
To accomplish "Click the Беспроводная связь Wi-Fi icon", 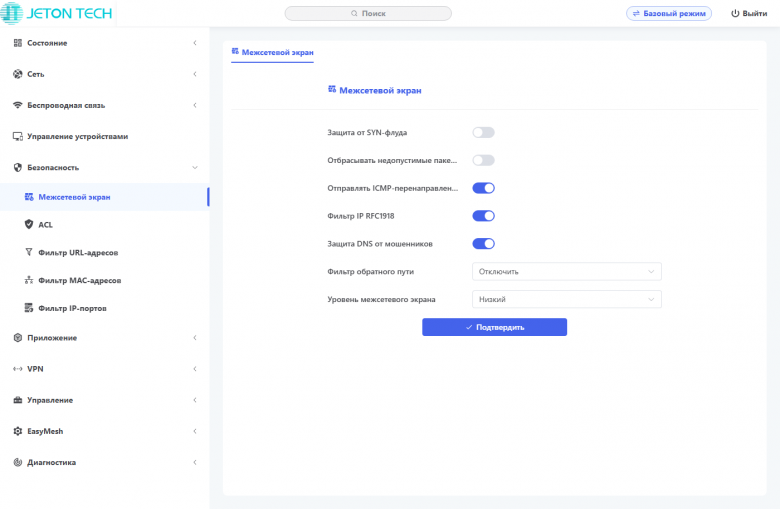I will click(17, 105).
